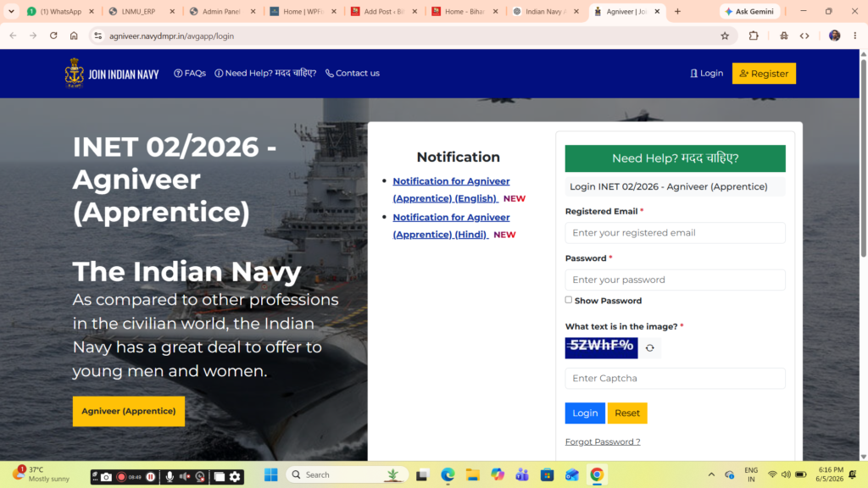
Task: Click the green Need Help banner button
Action: tap(675, 158)
